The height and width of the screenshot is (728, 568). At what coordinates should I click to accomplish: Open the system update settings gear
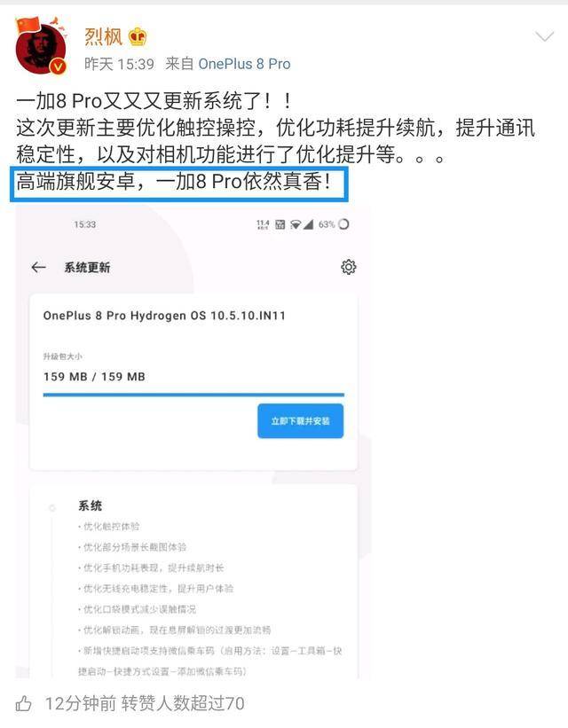[x=349, y=267]
